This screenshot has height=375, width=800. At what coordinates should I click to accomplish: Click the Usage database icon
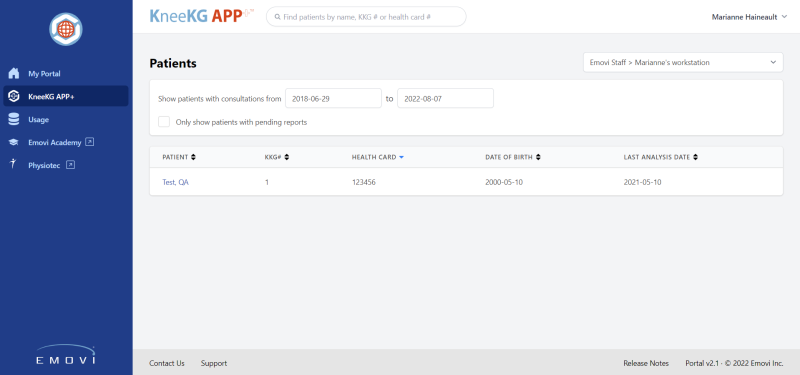coord(14,119)
